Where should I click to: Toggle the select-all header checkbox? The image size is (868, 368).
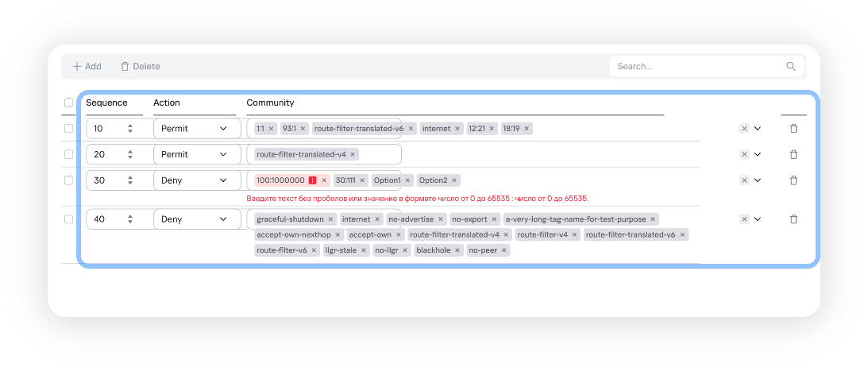click(x=68, y=103)
